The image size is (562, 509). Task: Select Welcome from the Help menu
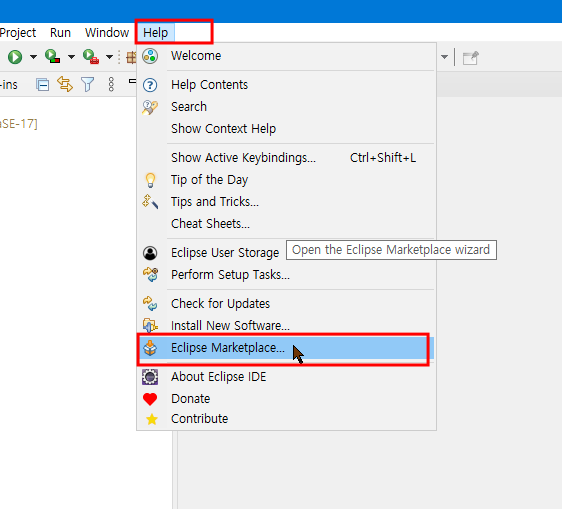[286, 56]
